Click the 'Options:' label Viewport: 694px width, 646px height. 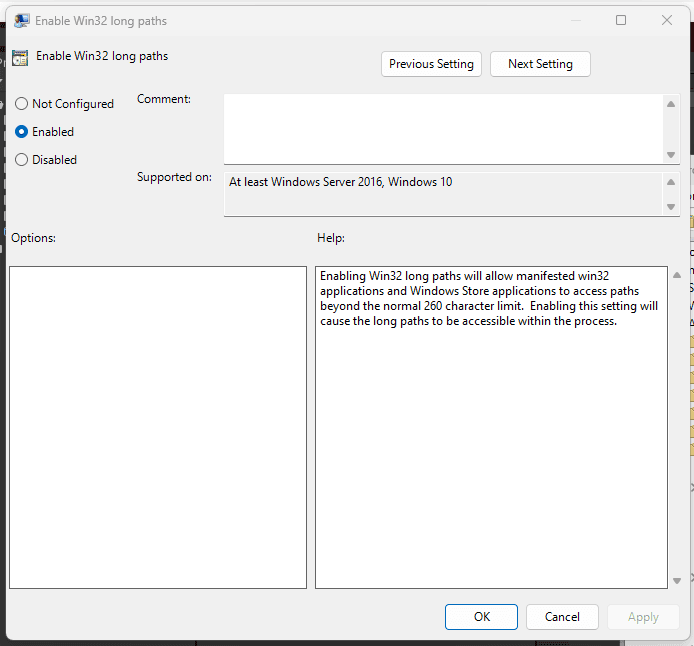(34, 238)
